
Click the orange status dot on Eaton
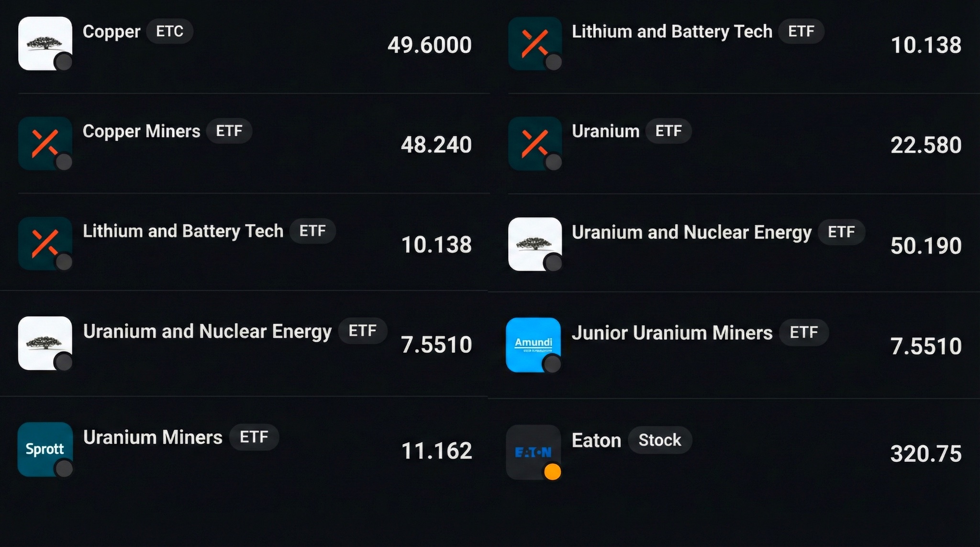tap(553, 472)
